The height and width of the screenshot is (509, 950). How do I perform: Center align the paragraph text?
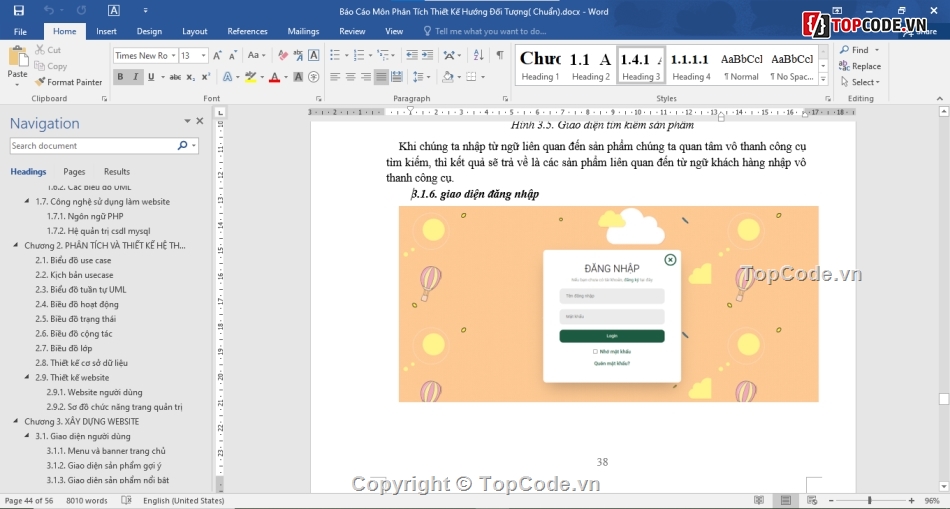point(350,77)
